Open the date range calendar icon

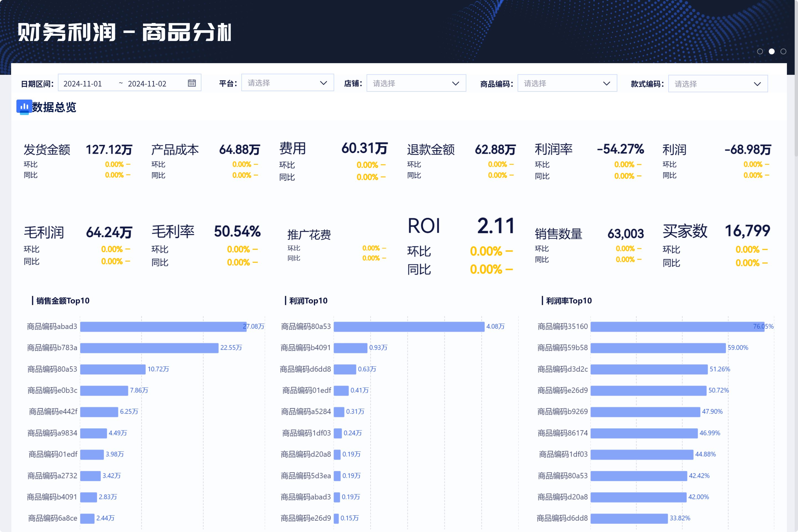tap(192, 83)
